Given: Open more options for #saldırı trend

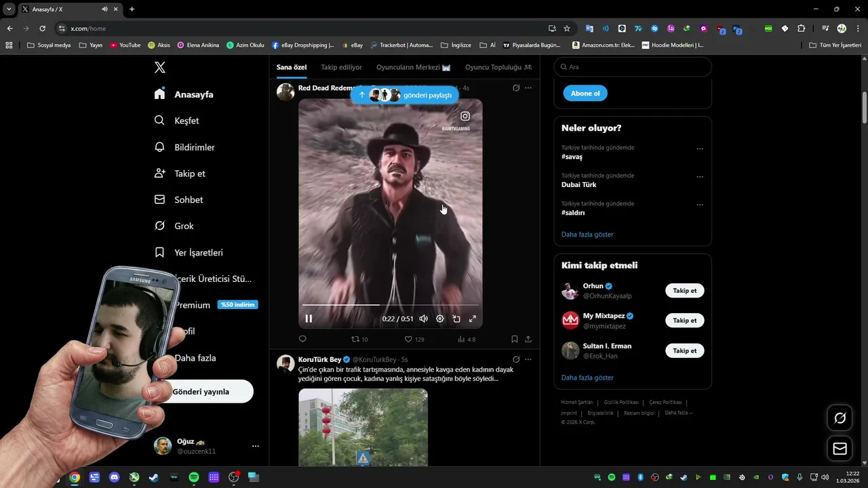Looking at the screenshot, I should tap(700, 205).
